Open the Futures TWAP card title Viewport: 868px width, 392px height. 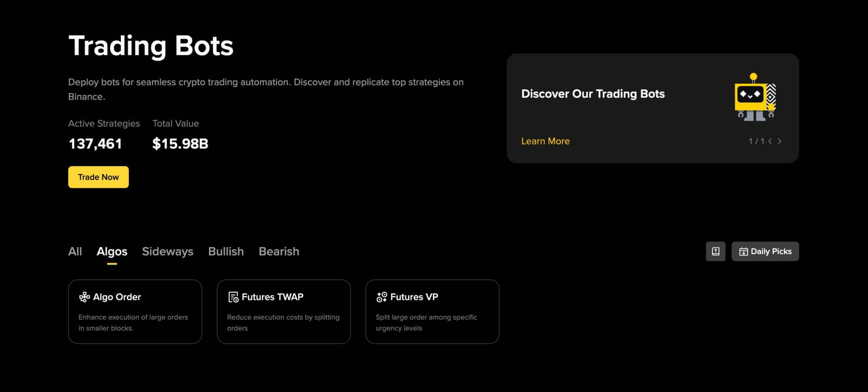tap(273, 297)
